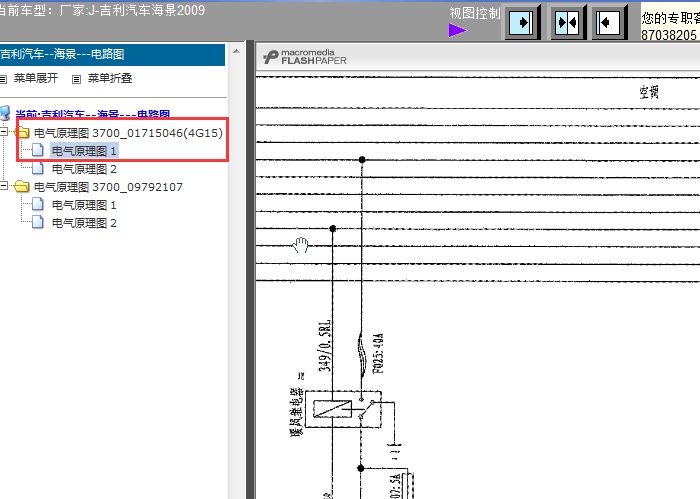Click page icon of 电气原理图 1 under 3700_09792107
This screenshot has width=700, height=499.
38,204
